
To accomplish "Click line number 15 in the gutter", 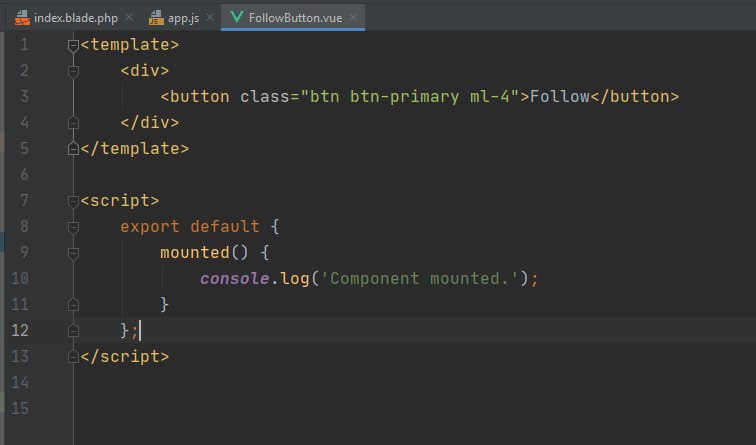I will pyautogui.click(x=20, y=409).
